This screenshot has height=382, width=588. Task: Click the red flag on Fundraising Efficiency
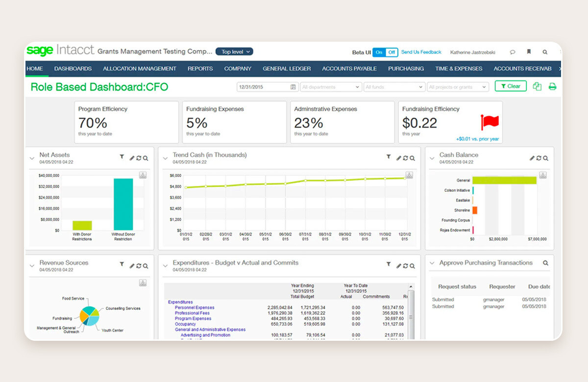coord(490,122)
